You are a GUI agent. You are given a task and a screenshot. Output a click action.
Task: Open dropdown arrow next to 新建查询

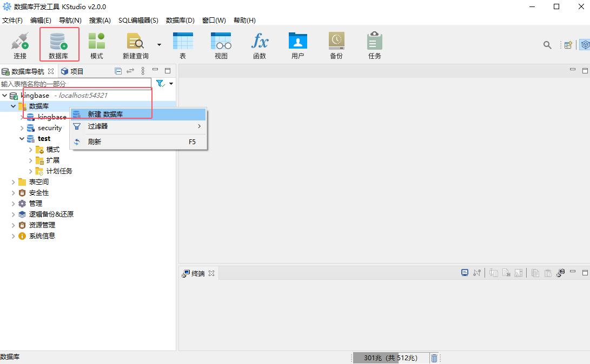[159, 44]
